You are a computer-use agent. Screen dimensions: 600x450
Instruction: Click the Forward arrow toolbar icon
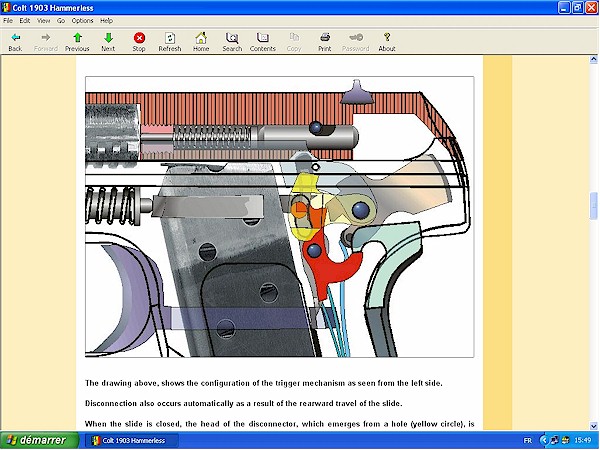coord(46,41)
